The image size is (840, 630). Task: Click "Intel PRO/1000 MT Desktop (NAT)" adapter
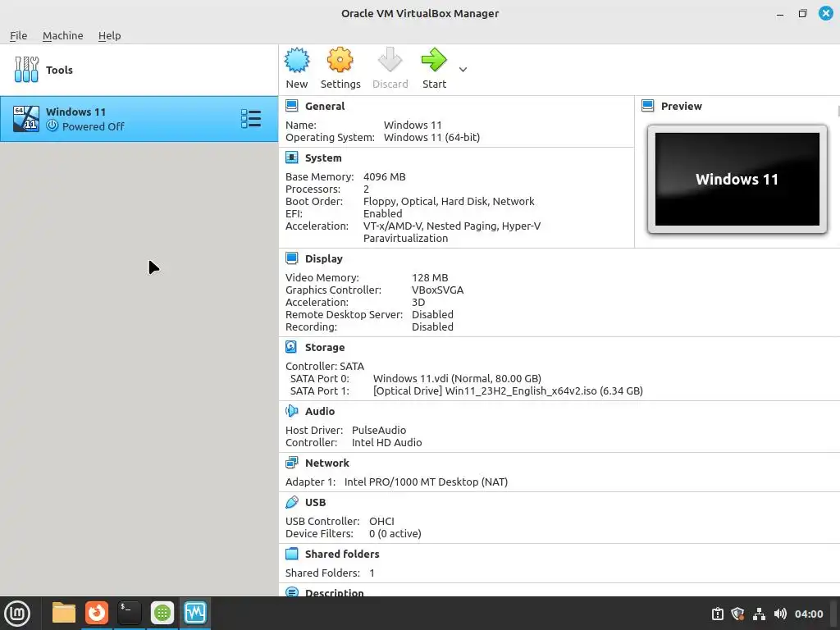[426, 482]
